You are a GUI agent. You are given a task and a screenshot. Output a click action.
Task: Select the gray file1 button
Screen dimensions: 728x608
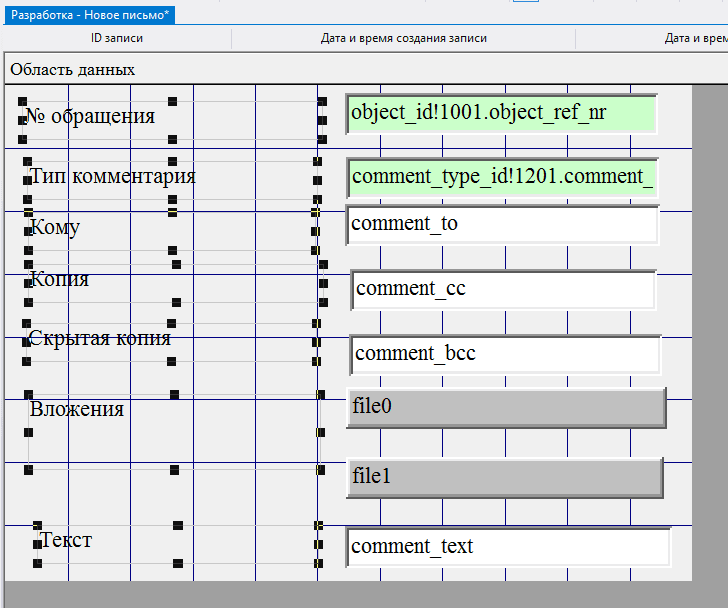[504, 477]
